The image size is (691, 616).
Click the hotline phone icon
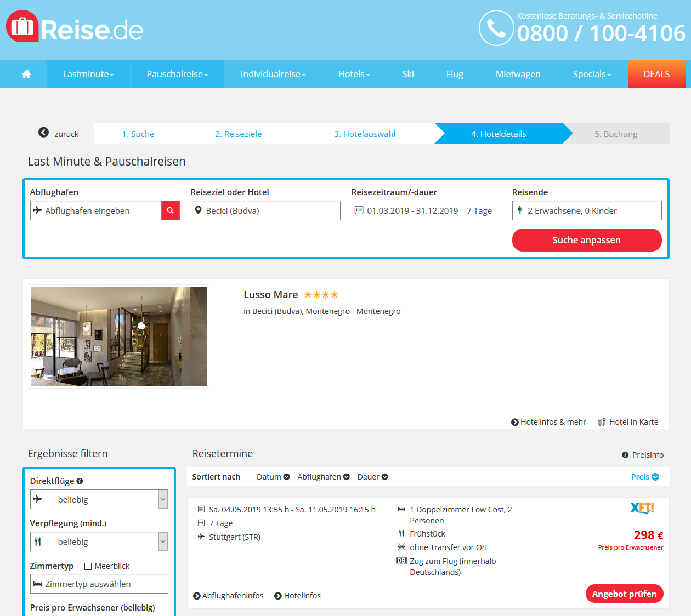(x=496, y=28)
